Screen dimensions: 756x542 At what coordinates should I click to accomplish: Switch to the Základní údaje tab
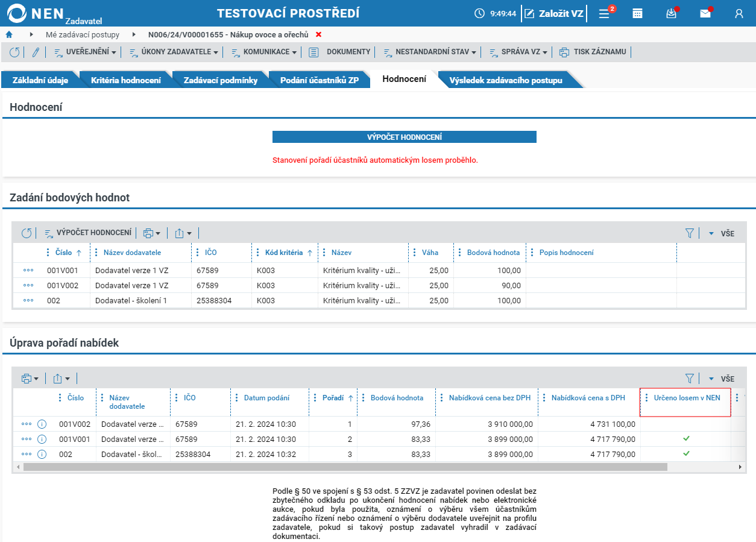[x=40, y=80]
